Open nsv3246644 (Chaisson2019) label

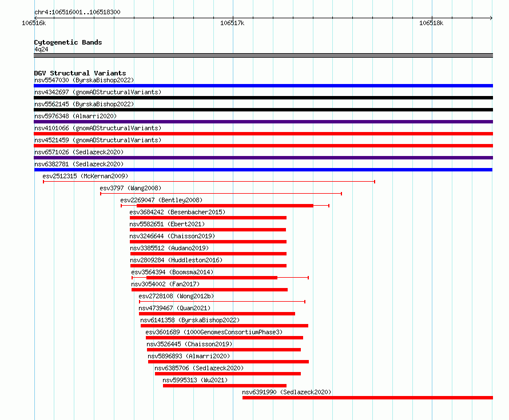click(172, 236)
